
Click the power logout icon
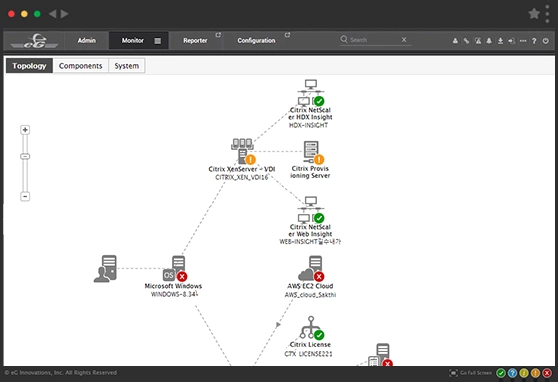pos(546,41)
